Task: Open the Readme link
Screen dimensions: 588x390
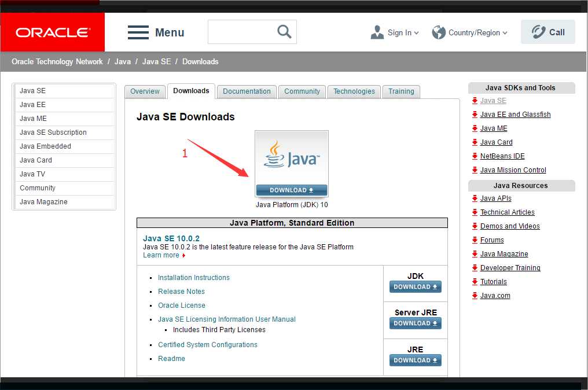Action: tap(171, 359)
